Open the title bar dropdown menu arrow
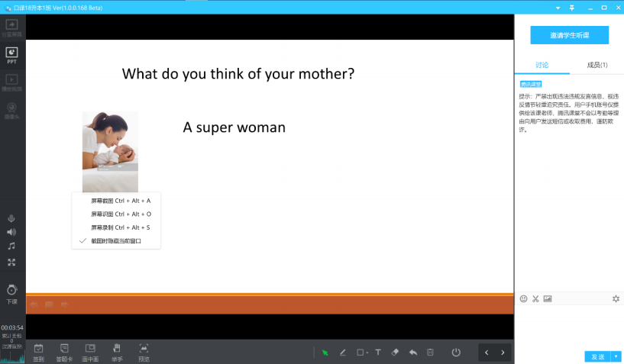 point(556,7)
